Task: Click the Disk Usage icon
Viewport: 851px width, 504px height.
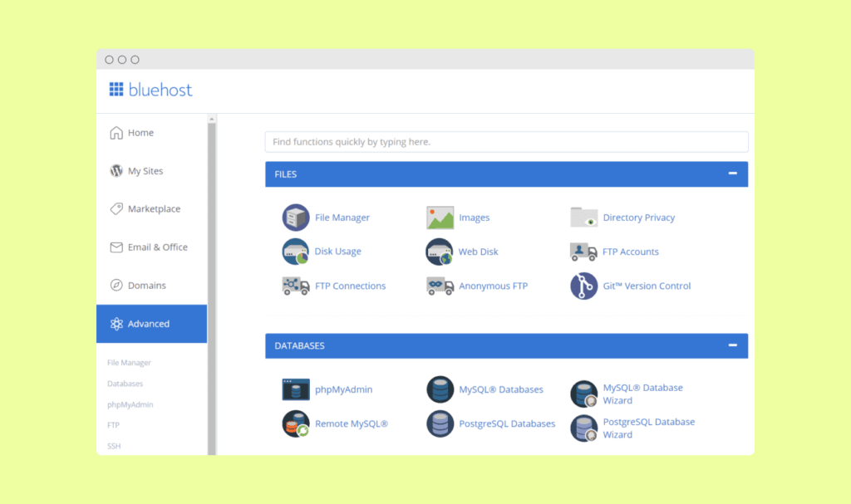Action: (x=296, y=252)
